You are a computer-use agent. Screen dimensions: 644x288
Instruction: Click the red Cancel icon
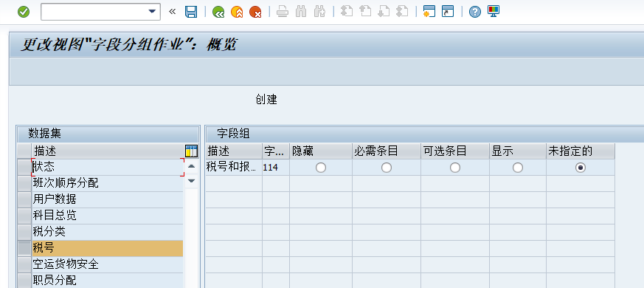click(255, 12)
